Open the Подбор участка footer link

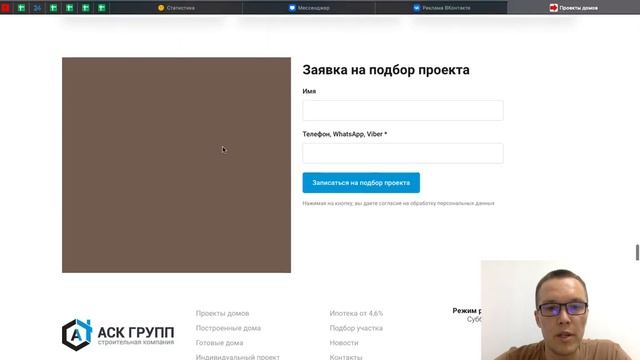356,328
